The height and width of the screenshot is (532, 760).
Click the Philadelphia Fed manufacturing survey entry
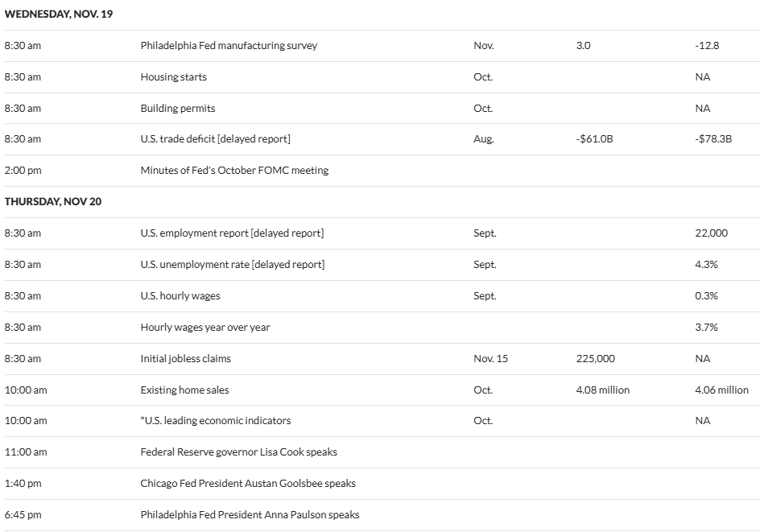[x=229, y=46]
